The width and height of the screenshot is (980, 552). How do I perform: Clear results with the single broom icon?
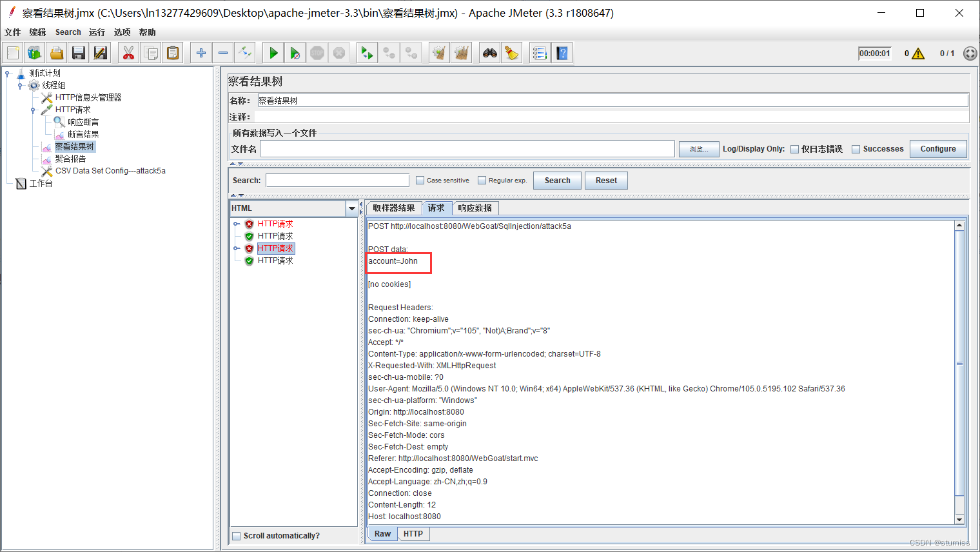(440, 53)
